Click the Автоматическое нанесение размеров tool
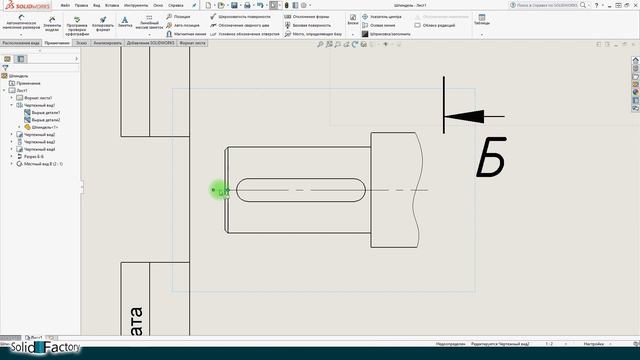The image size is (640, 360). pos(21,23)
